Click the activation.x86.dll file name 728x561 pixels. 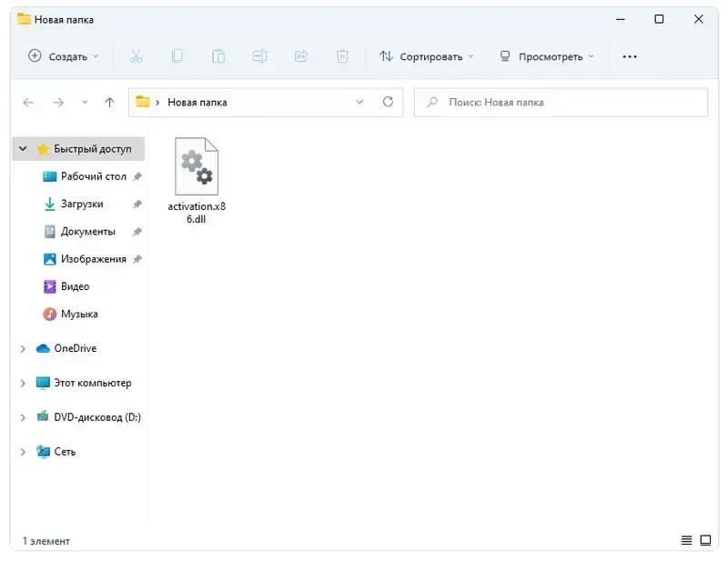(197, 213)
